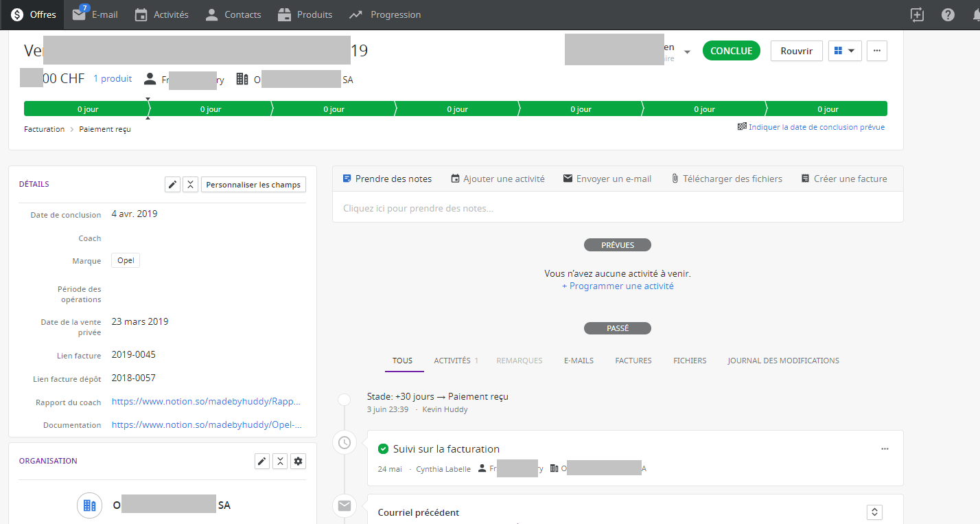This screenshot has width=980, height=524.
Task: Click the person contact icon in header
Action: pyautogui.click(x=150, y=79)
